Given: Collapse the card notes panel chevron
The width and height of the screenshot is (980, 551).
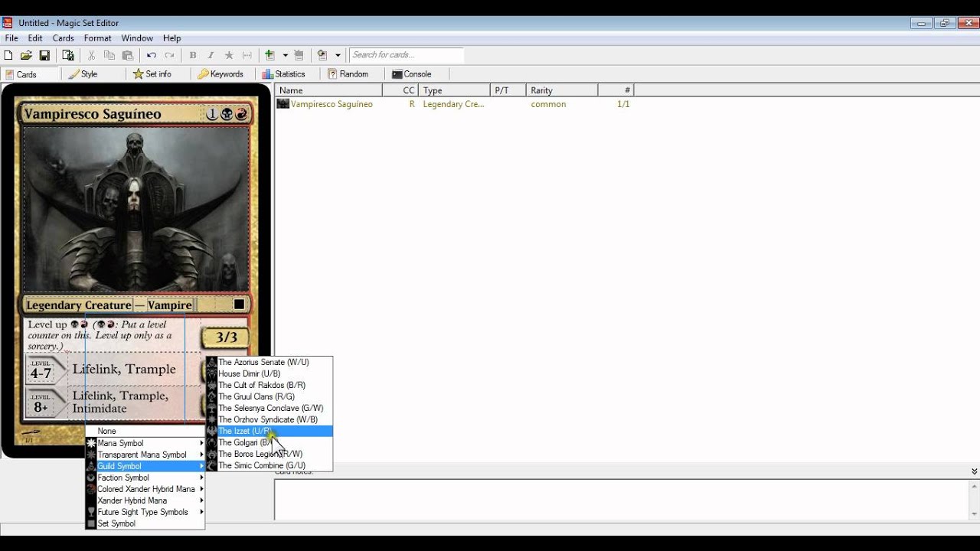Looking at the screenshot, I should click(x=974, y=471).
